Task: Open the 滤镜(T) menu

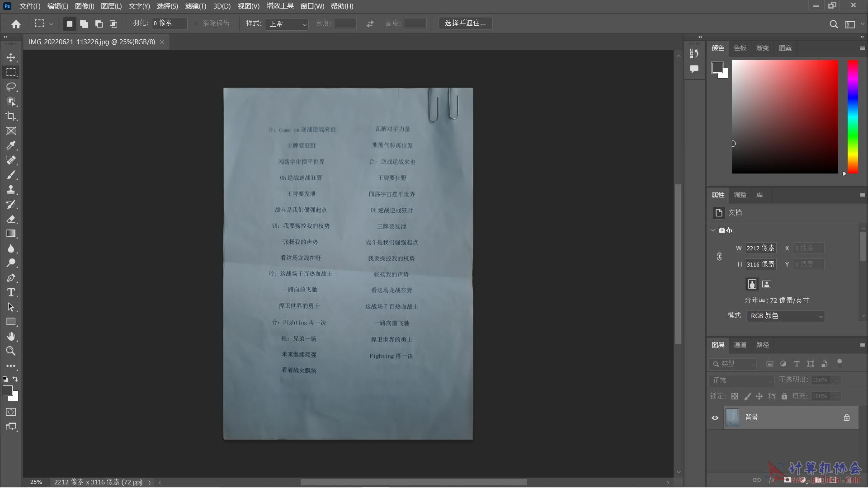Action: click(195, 6)
